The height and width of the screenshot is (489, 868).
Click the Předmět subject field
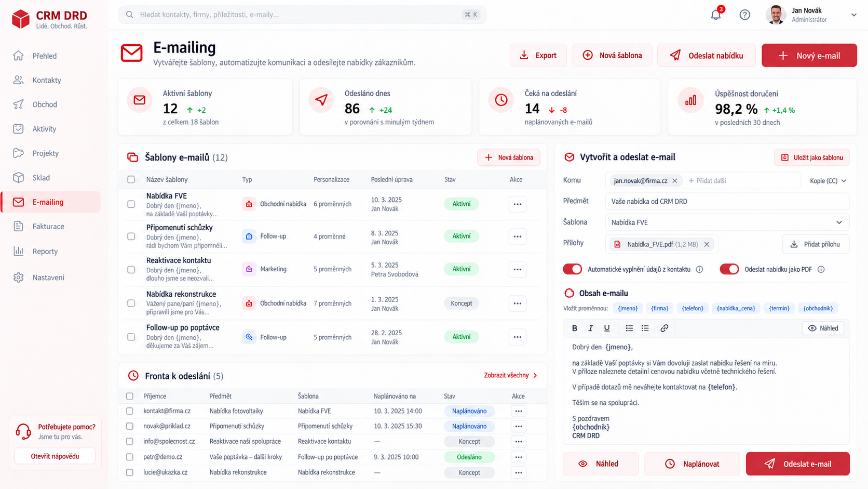(727, 201)
